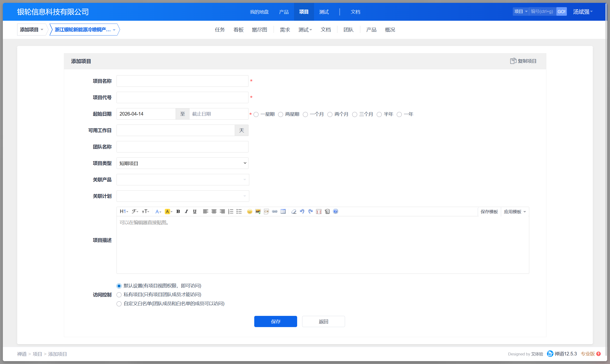Select the 一个月 duration radio button
The image size is (610, 364).
tap(305, 115)
